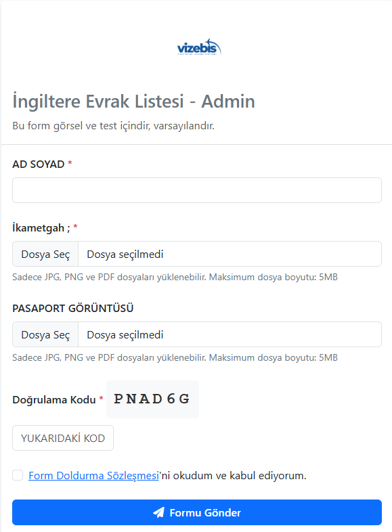Click the PNAD6G captcha image

153,399
